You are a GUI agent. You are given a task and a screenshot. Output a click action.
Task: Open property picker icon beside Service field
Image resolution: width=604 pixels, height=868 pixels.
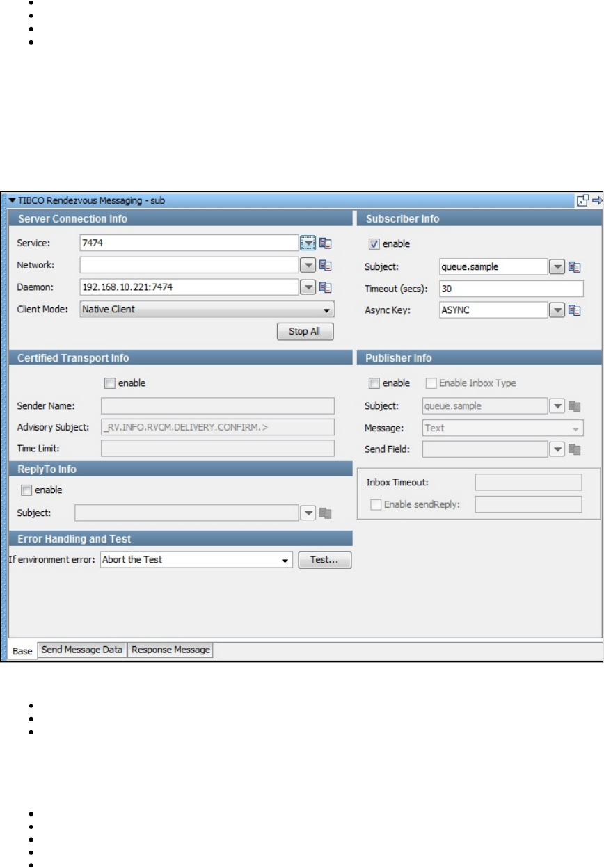(x=326, y=243)
